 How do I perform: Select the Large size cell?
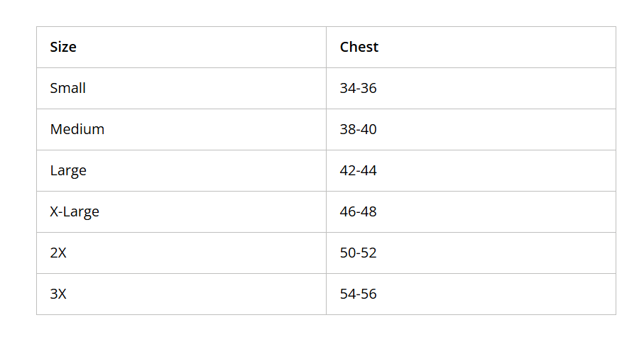181,170
